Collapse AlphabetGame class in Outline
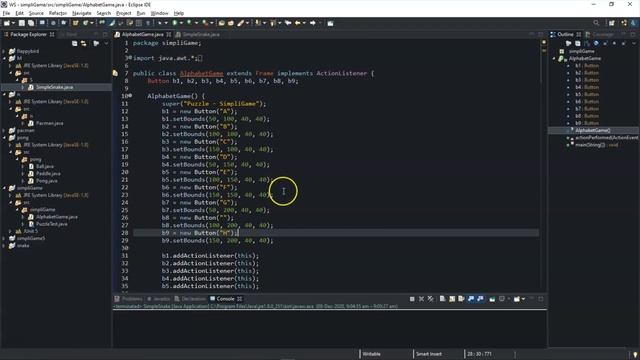The width and height of the screenshot is (640, 360). (x=555, y=59)
